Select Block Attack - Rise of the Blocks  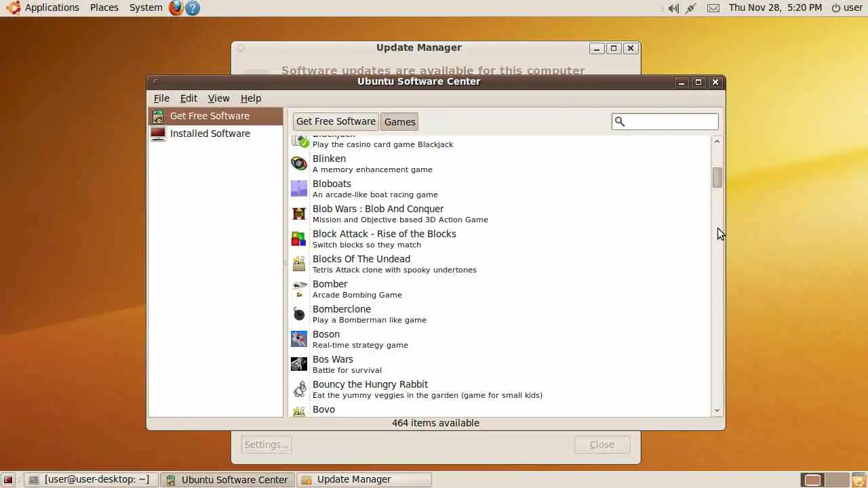click(500, 239)
